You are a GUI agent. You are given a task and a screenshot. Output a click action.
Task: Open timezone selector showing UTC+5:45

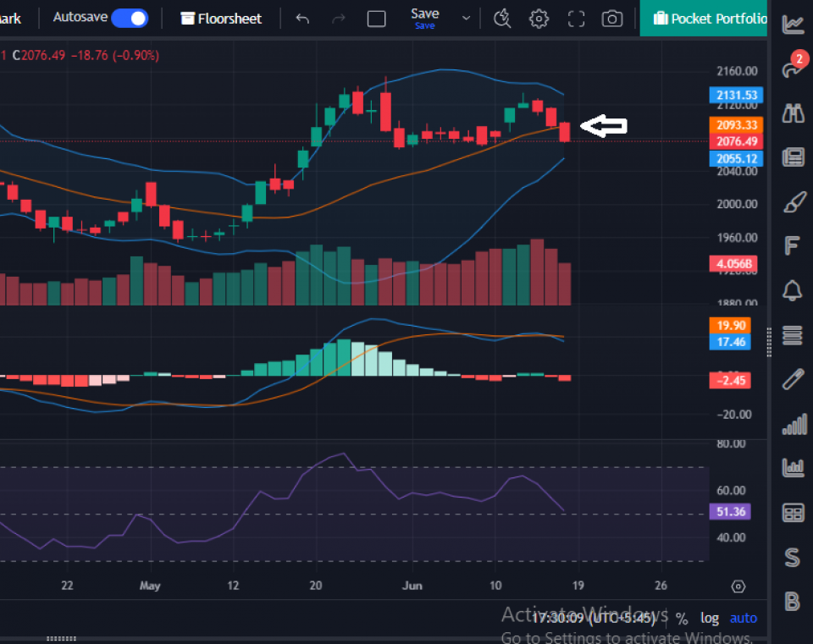click(594, 619)
